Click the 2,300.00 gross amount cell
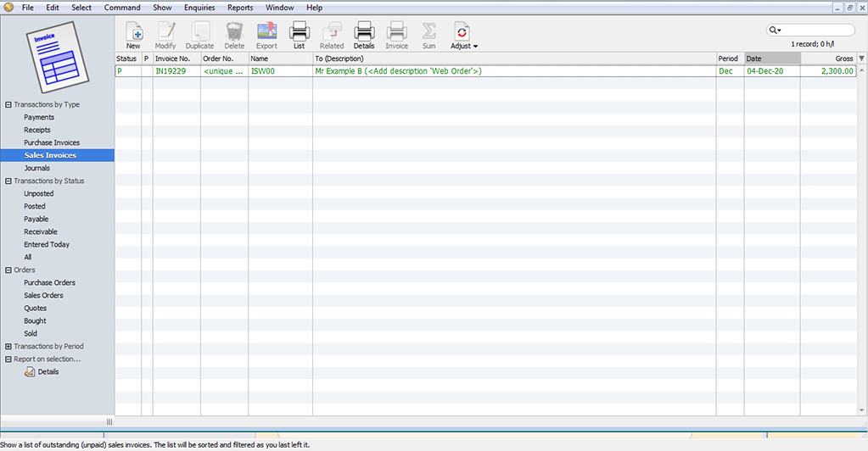Image resolution: width=868 pixels, height=451 pixels. [828, 71]
